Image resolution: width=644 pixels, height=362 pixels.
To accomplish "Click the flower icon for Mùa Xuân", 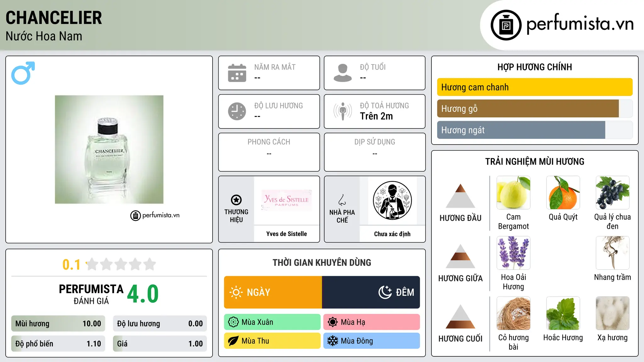I will 233,322.
